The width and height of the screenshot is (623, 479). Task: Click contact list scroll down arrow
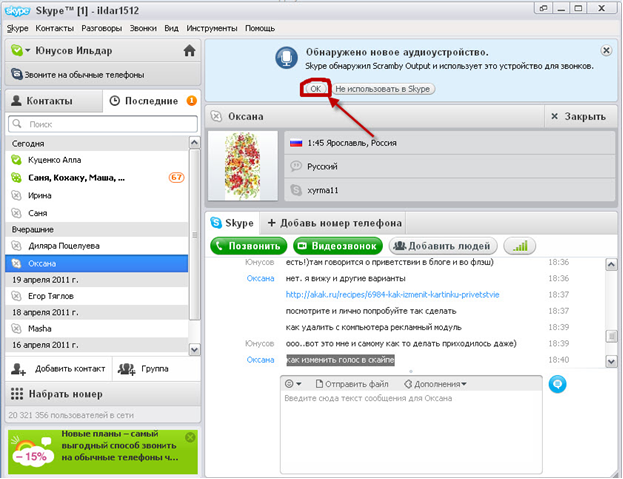pos(194,350)
